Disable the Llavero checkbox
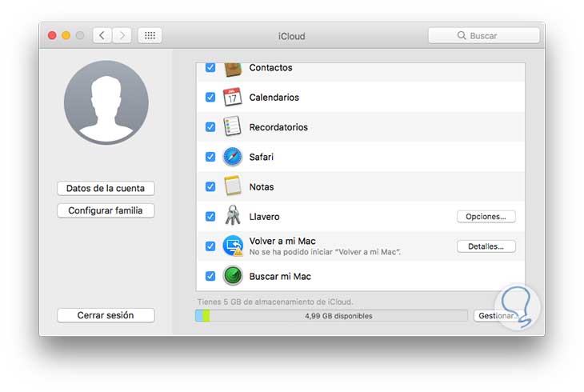This screenshot has height=392, width=584. pyautogui.click(x=210, y=217)
